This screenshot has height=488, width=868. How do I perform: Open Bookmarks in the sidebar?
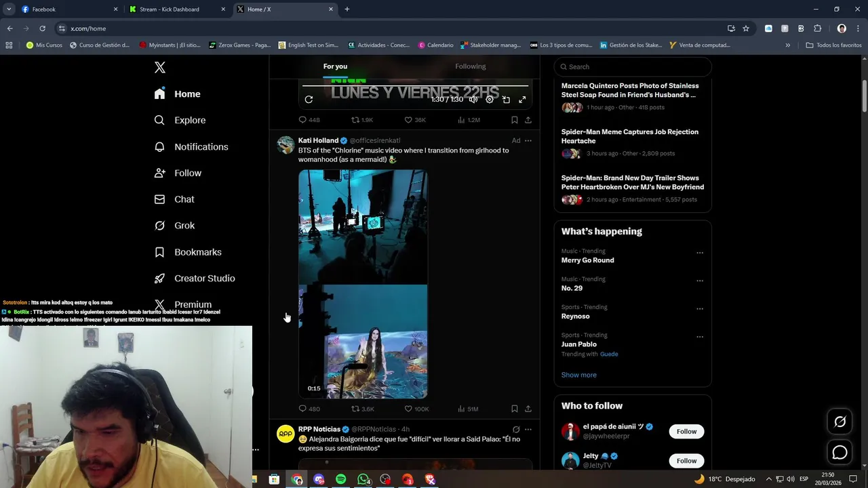(188, 252)
